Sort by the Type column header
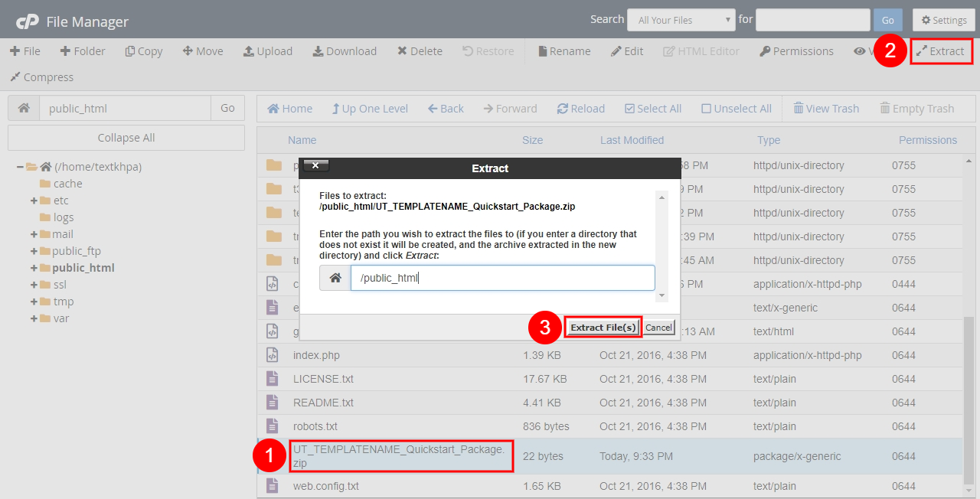Screen dimensions: 980x499 click(769, 140)
